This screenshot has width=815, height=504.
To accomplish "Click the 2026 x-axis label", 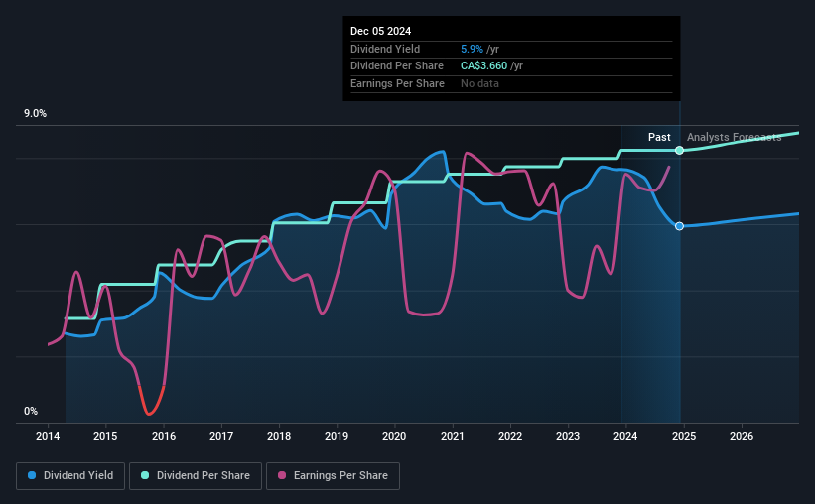I will pos(742,436).
